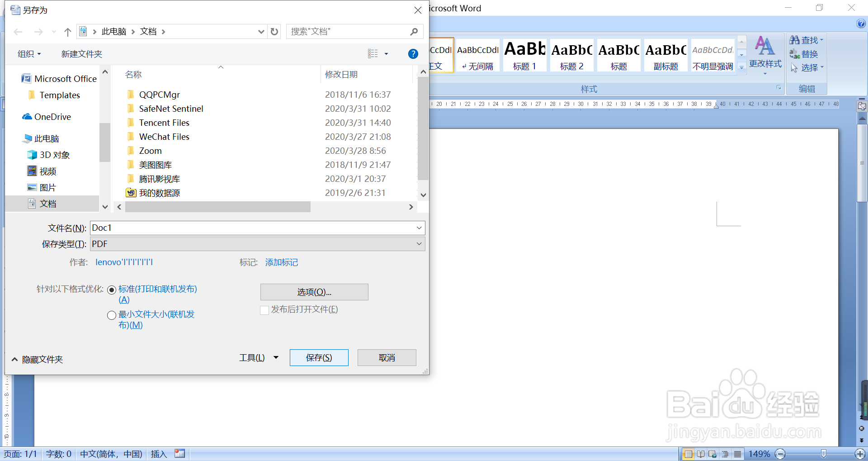Collapse folders with 隐藏文件夹
The height and width of the screenshot is (461, 868).
(38, 359)
